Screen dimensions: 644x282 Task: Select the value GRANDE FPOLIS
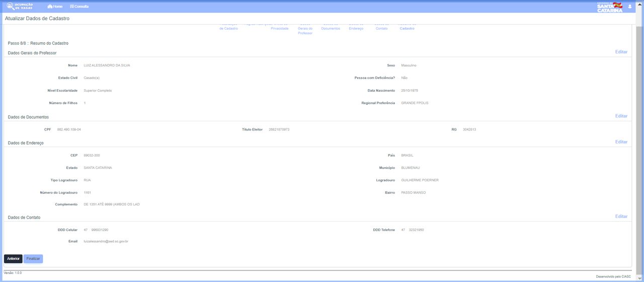415,103
